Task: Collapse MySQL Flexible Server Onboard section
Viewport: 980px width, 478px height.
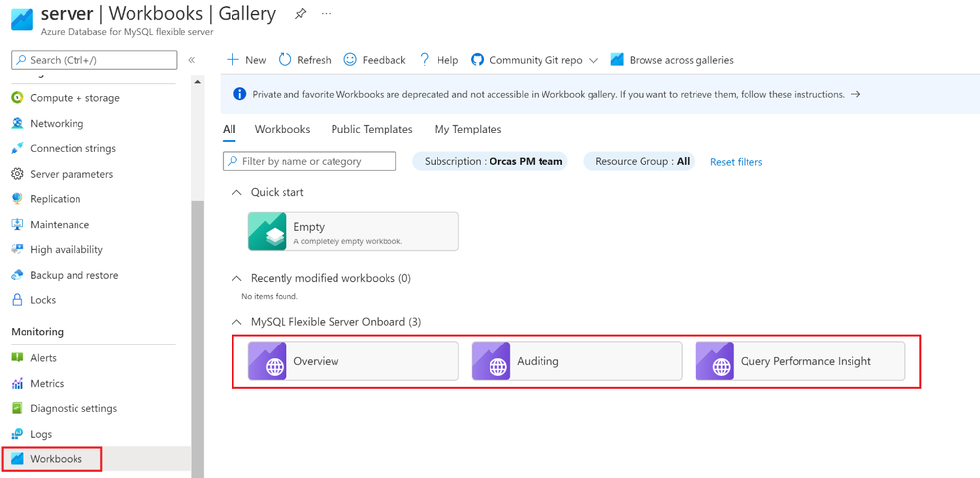Action: [x=236, y=322]
